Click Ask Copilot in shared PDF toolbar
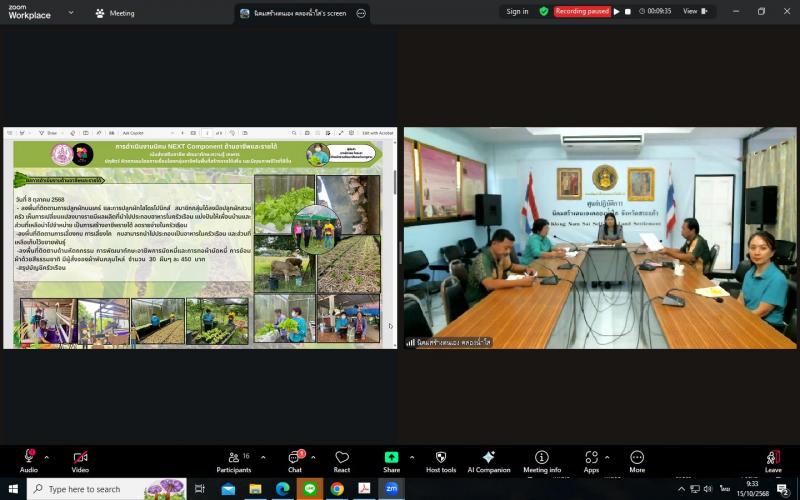The width and height of the screenshot is (800, 500). pyautogui.click(x=133, y=133)
